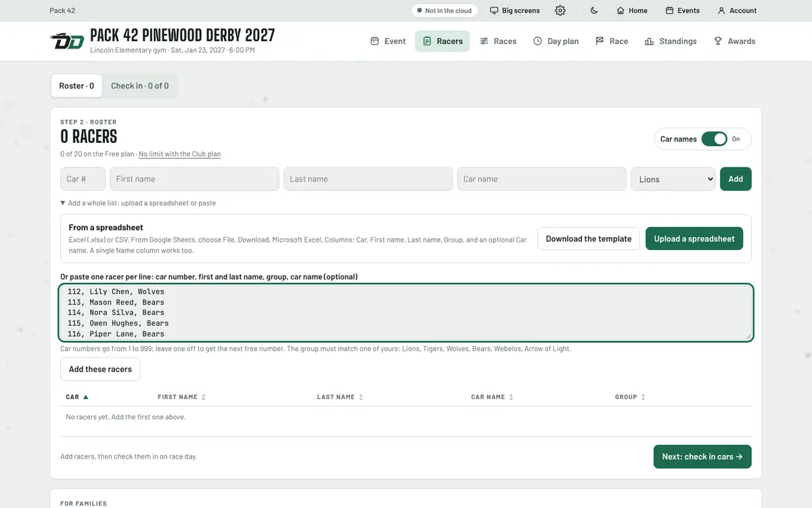This screenshot has height=508, width=812.
Task: Sort by the Car column
Action: pyautogui.click(x=77, y=397)
